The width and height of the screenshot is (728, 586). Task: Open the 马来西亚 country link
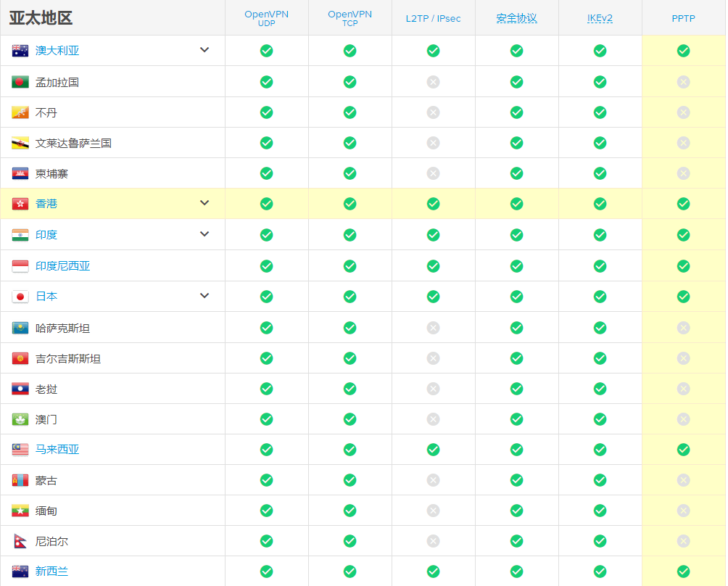57,450
